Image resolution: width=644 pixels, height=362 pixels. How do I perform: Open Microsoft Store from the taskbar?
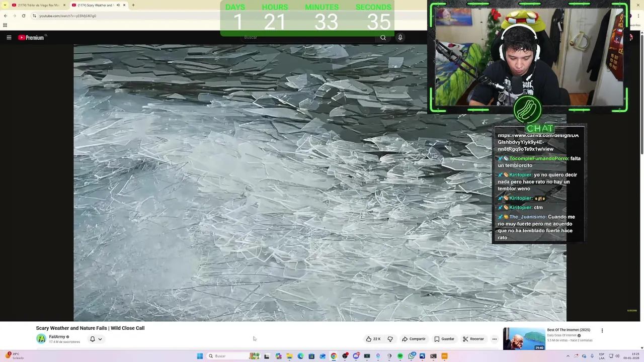click(311, 356)
